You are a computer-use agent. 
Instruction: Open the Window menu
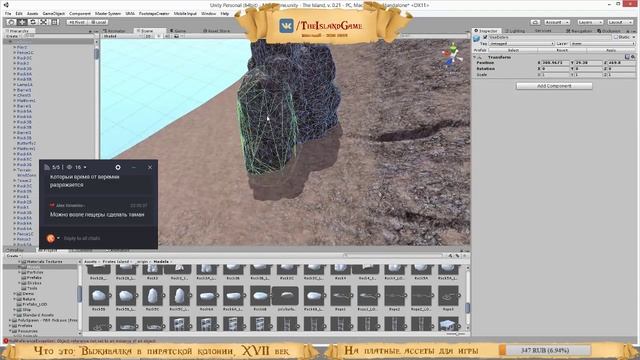tap(209, 13)
